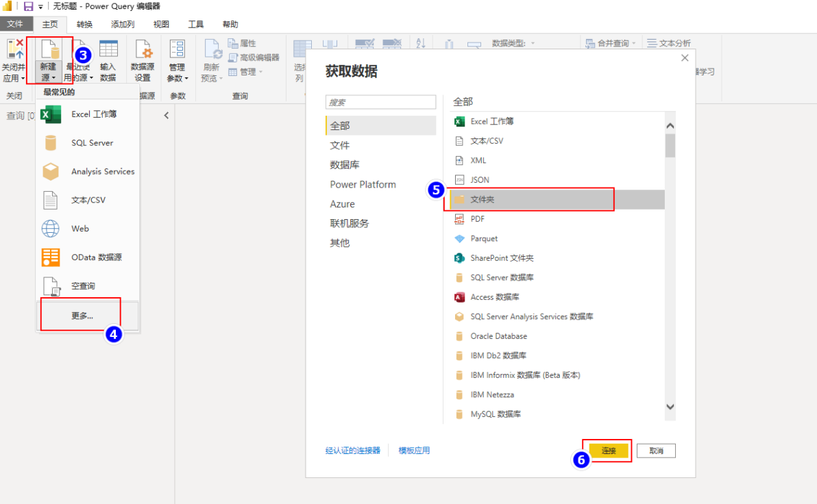The width and height of the screenshot is (817, 504).
Task: Open the 文件 menu tab
Action: (15, 24)
